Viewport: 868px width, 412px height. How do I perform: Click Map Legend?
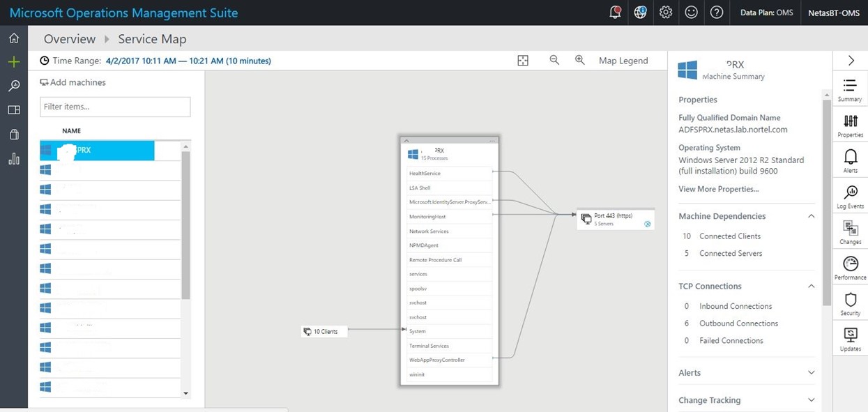pos(623,61)
